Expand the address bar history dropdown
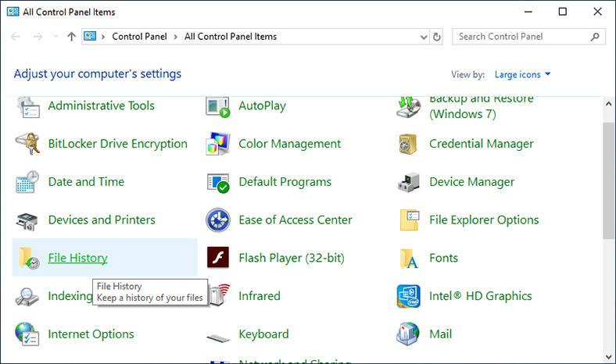 click(x=424, y=37)
